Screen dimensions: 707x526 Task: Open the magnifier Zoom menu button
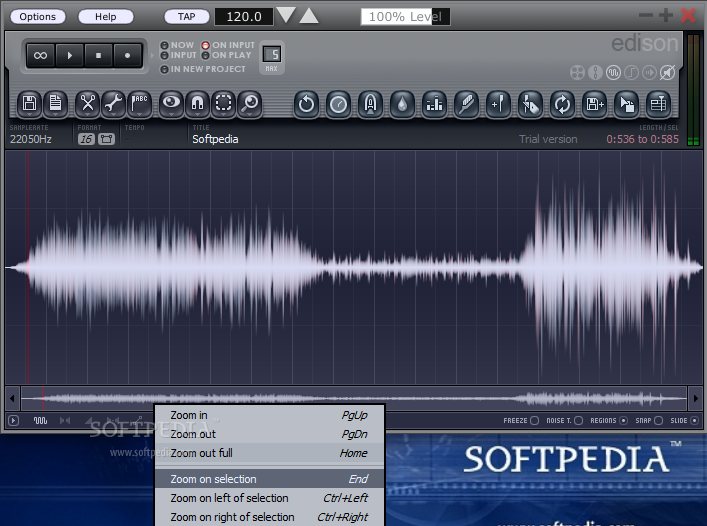250,104
